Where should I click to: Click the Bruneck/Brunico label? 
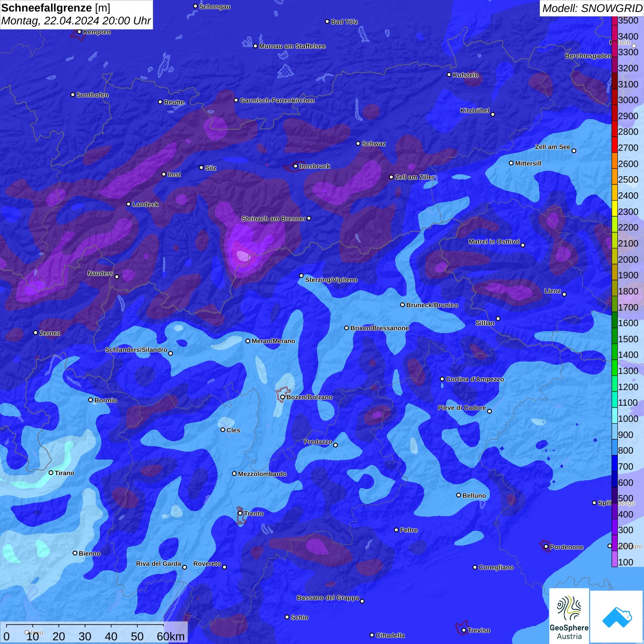pyautogui.click(x=432, y=305)
